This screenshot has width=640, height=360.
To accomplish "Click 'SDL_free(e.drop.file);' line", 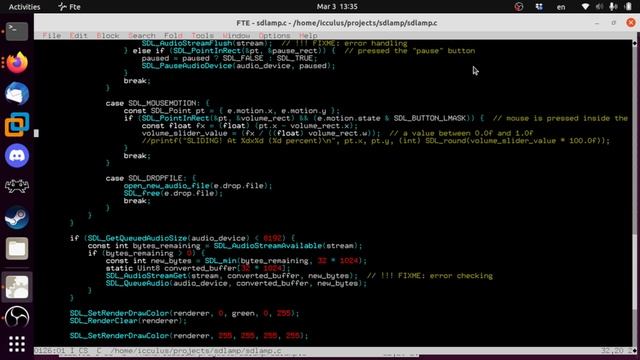I will [x=173, y=193].
